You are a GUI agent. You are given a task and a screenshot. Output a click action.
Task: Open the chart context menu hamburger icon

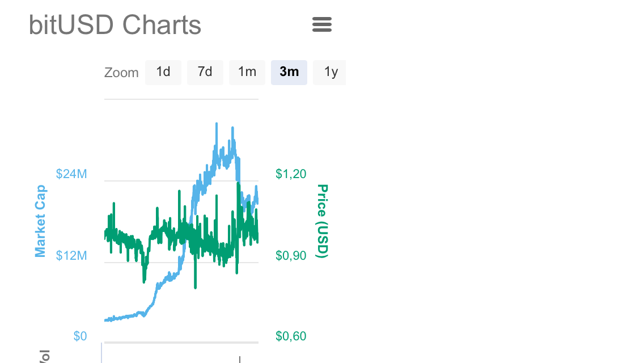point(322,24)
